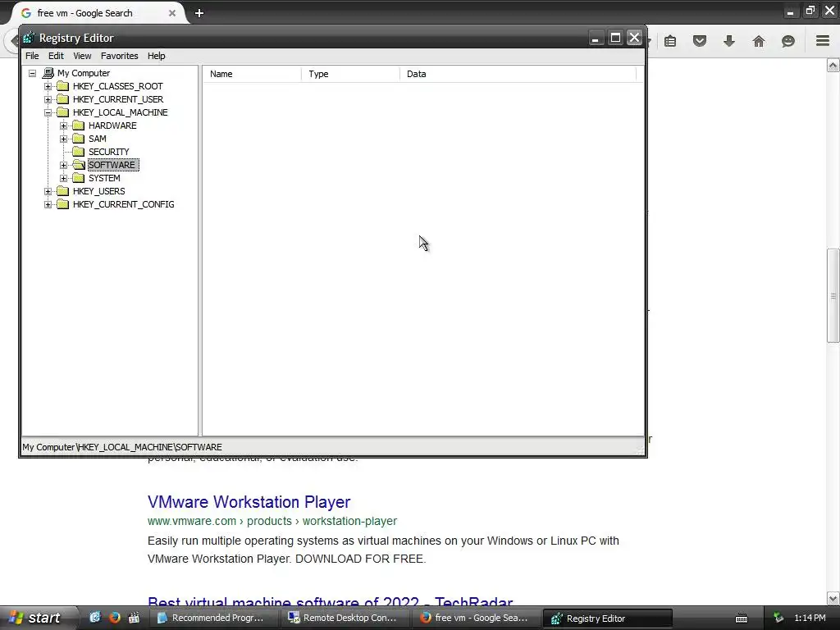Click the third quick launch icon
This screenshot has width=840, height=630.
134,618
